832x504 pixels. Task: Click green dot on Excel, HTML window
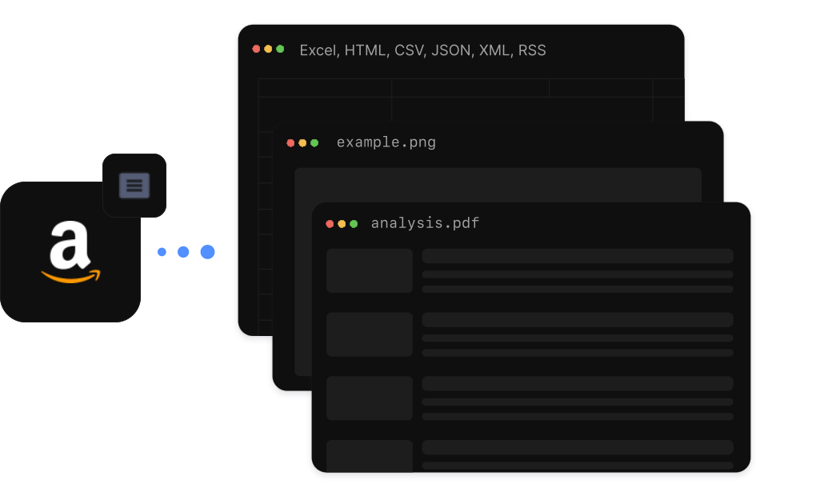click(280, 49)
